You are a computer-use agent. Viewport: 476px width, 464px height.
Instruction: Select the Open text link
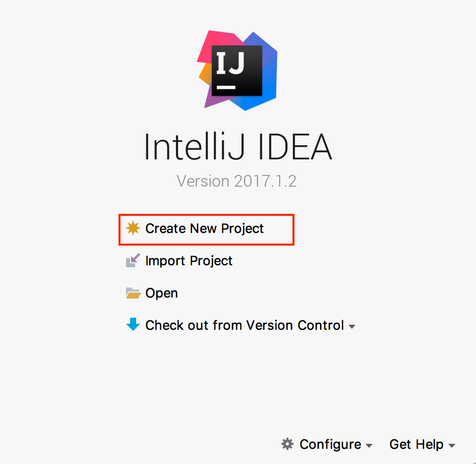[161, 293]
